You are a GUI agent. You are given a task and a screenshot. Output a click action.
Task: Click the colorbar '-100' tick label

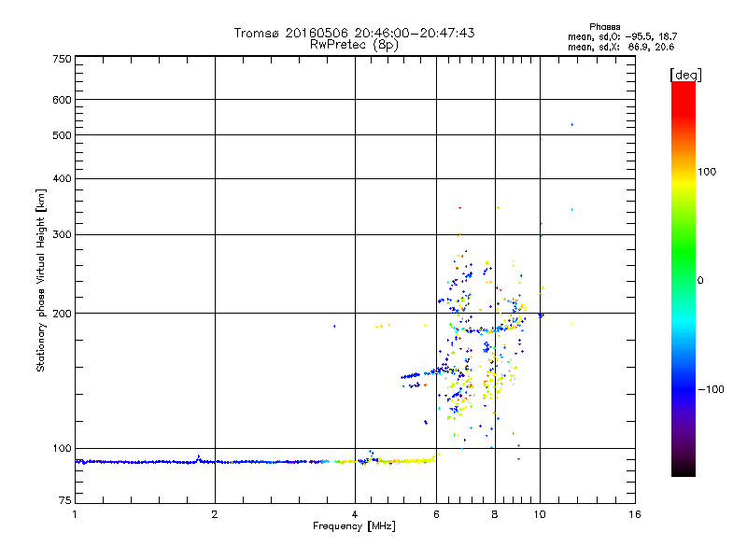[711, 389]
